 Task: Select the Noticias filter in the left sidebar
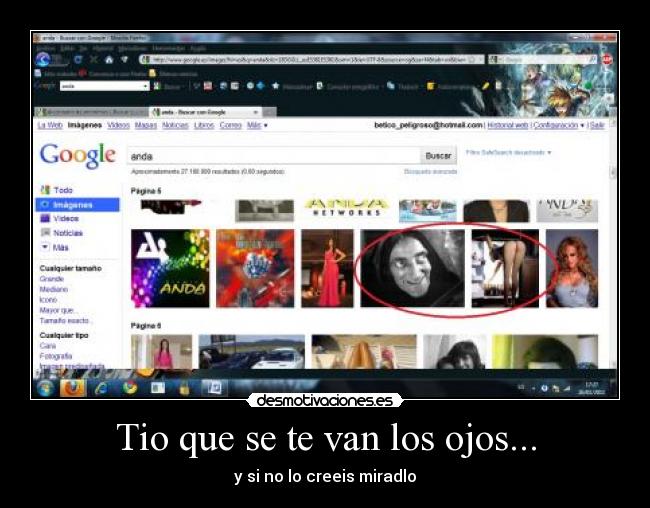pyautogui.click(x=68, y=233)
